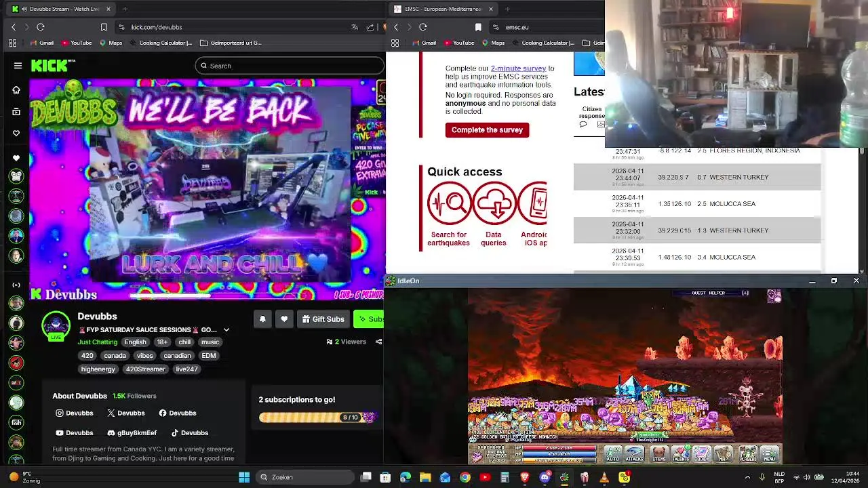Click Complete the survey button
Screen dimensions: 868x488
[x=487, y=130]
